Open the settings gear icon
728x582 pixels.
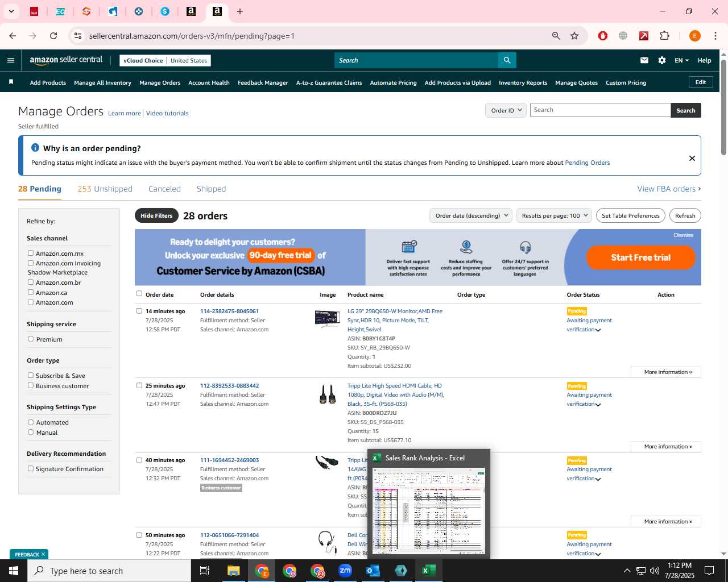662,60
